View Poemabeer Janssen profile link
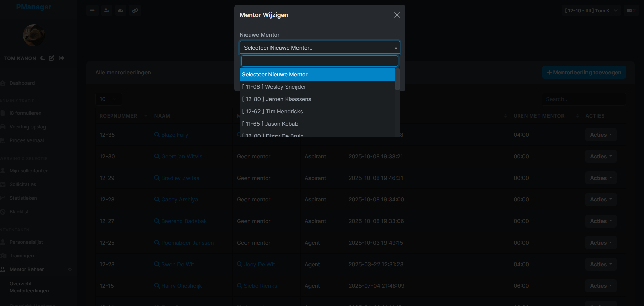 pyautogui.click(x=184, y=243)
